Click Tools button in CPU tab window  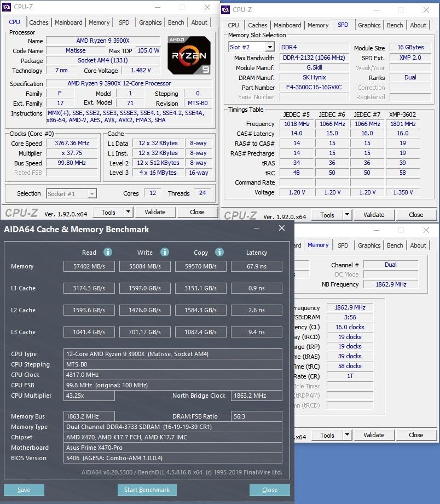[x=108, y=212]
